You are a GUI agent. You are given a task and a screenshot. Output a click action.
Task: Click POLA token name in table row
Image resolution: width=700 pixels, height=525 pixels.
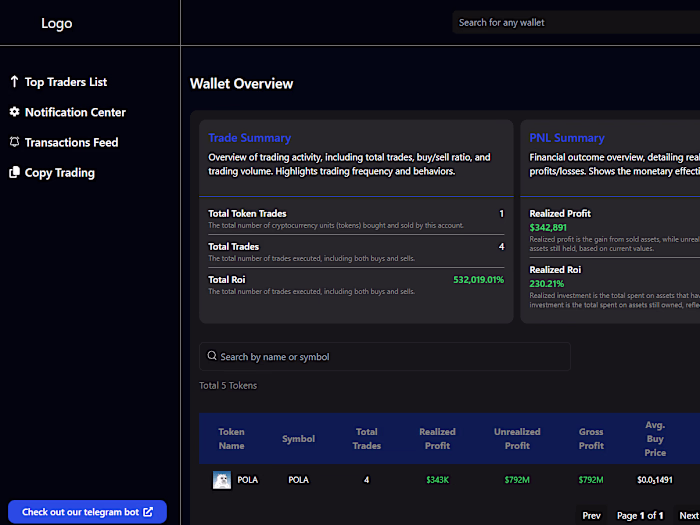248,480
